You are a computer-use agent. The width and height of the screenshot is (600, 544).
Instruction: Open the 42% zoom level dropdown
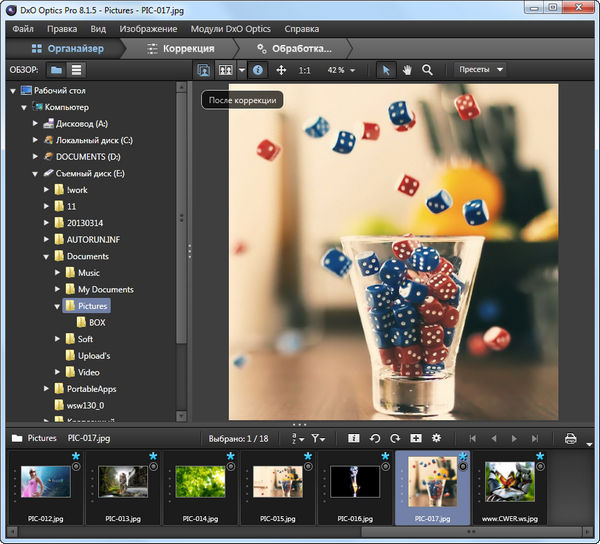[341, 70]
